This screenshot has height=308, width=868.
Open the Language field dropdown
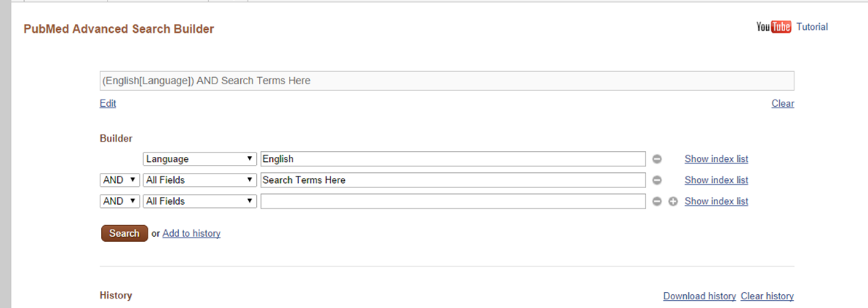coord(199,159)
